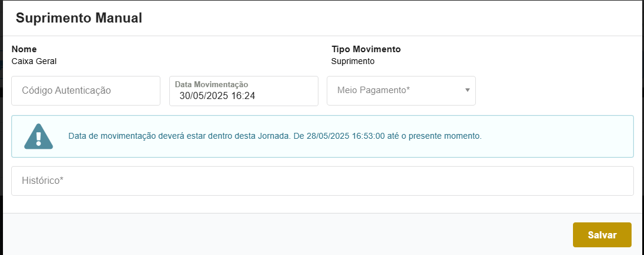Click the Meio Pagamento* placeholder text
The height and width of the screenshot is (255, 644).
point(373,91)
